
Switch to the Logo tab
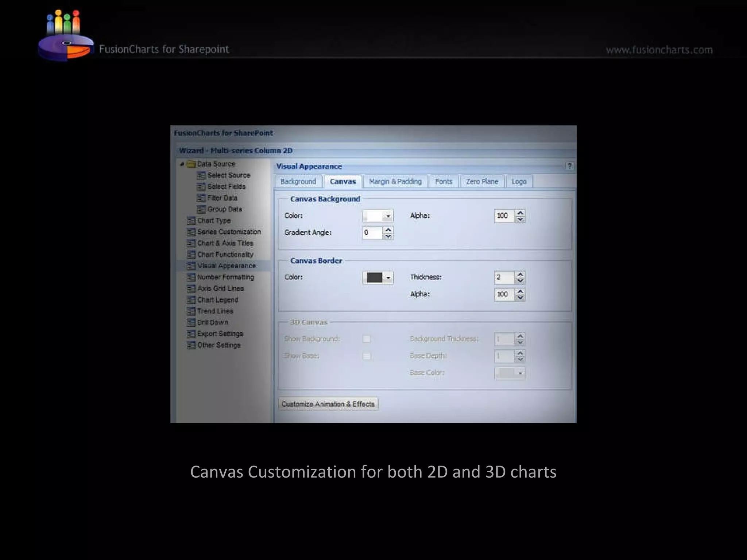[x=519, y=182]
